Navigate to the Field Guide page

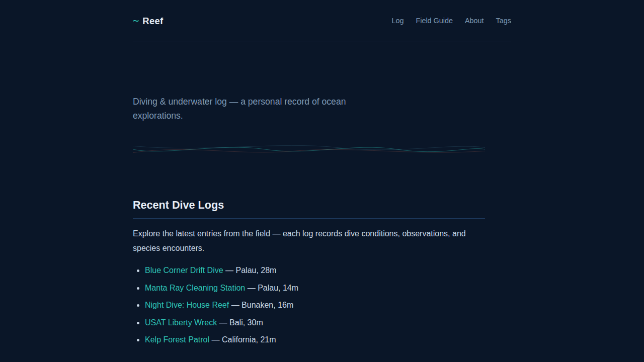coord(434,21)
